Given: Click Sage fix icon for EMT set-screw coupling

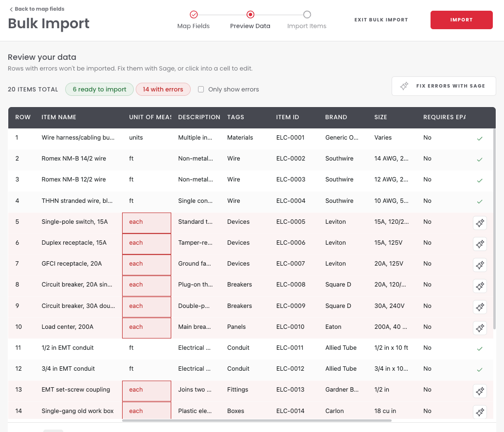Looking at the screenshot, I should [x=480, y=391].
